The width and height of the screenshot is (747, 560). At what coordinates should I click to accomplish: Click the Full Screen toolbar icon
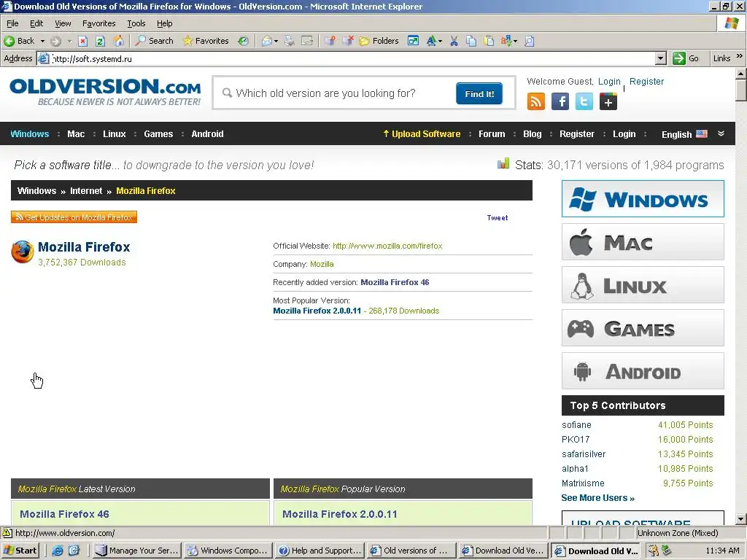(413, 41)
